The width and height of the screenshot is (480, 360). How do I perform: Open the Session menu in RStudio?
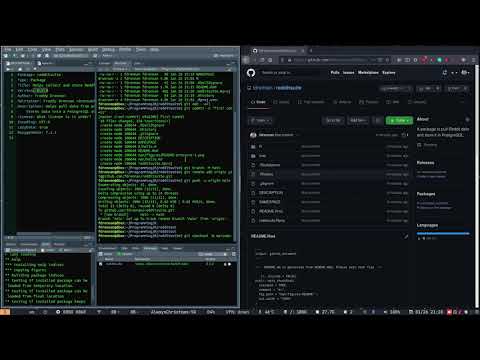[76, 50]
